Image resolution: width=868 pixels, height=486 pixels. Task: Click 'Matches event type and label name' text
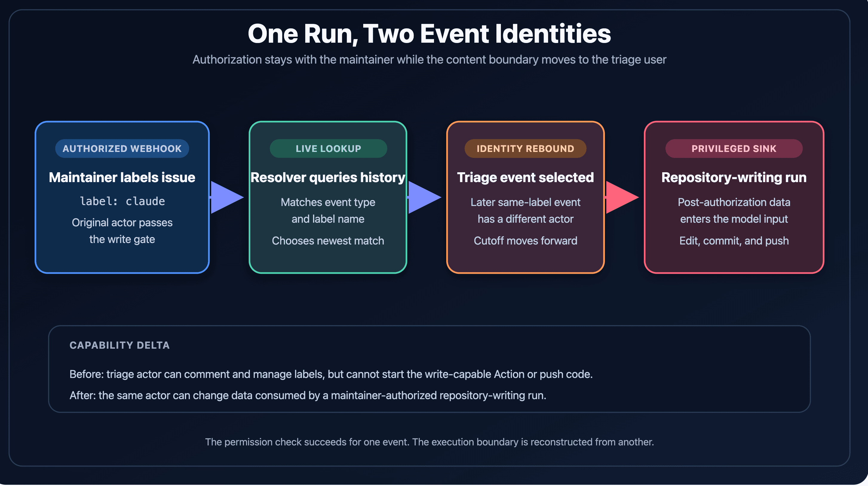[x=328, y=210]
